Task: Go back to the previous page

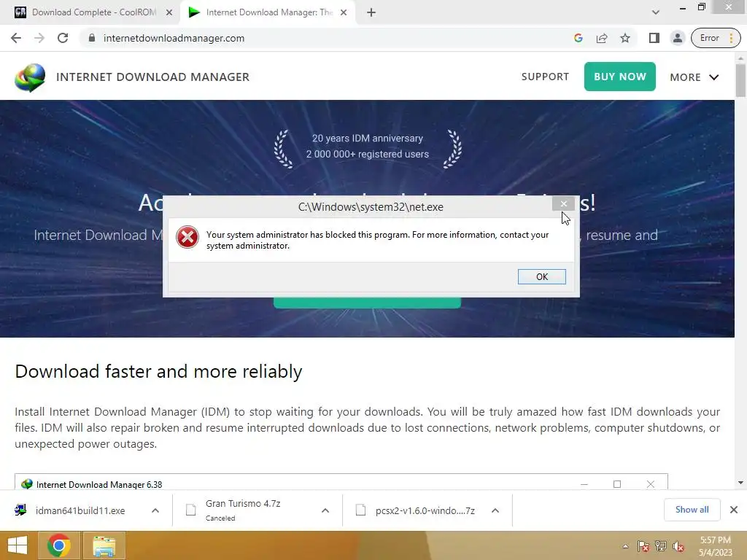Action: tap(16, 38)
